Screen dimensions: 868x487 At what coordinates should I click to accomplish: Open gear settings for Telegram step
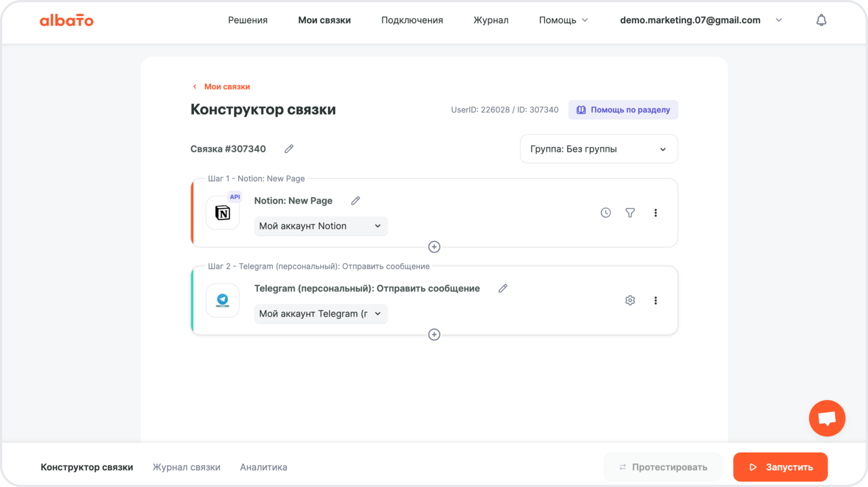[x=630, y=300]
